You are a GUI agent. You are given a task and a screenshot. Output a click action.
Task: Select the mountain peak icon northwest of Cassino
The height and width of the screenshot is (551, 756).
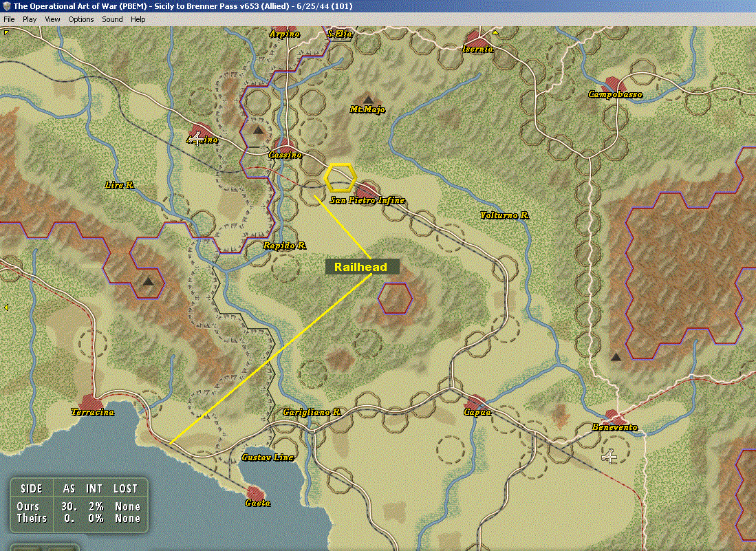(x=258, y=130)
